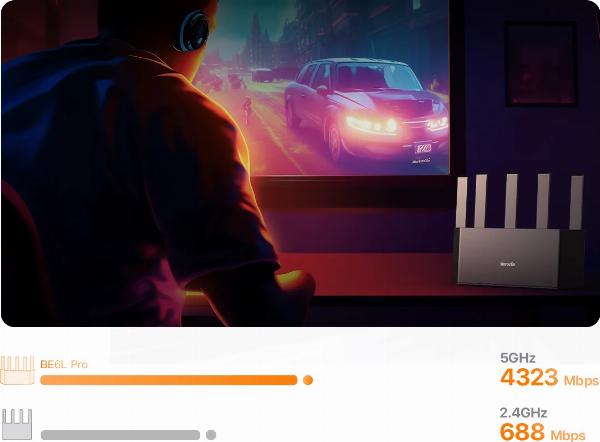Click the Tenda logo on the router
The image size is (600, 442).
click(x=508, y=264)
